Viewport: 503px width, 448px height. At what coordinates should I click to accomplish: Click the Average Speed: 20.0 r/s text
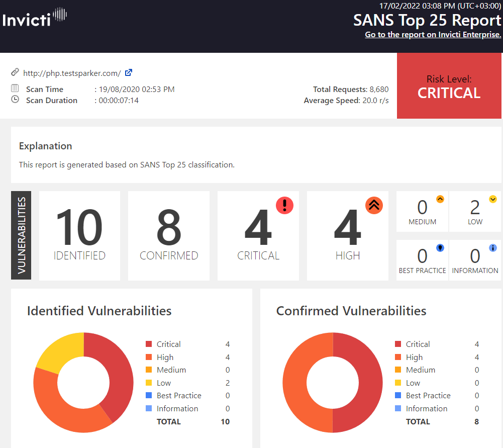tap(346, 101)
